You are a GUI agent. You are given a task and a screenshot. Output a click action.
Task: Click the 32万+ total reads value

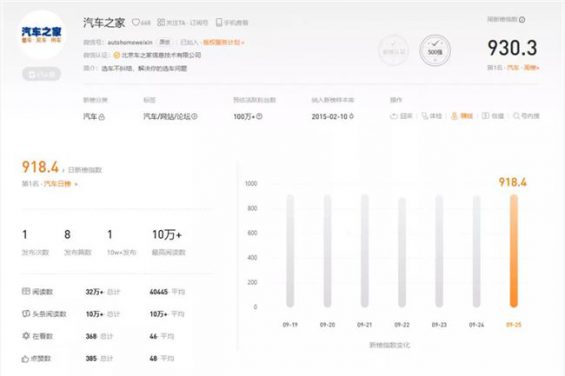pyautogui.click(x=94, y=292)
